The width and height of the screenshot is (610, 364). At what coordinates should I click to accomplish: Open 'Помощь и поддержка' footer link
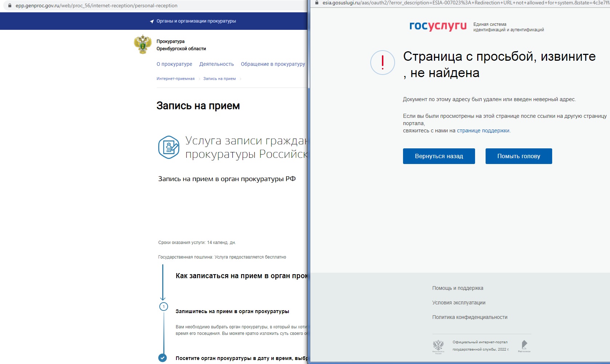[458, 288]
